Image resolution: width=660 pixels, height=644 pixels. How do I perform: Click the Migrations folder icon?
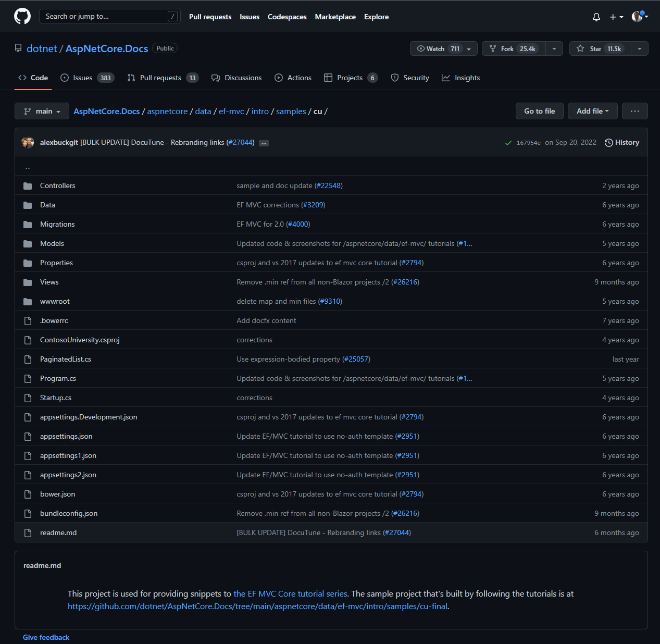(x=28, y=225)
